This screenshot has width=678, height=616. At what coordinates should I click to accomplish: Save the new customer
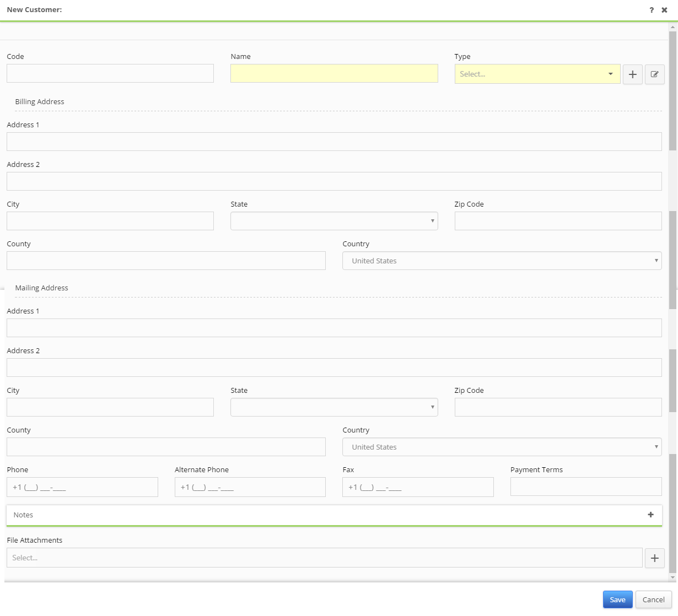coord(617,599)
